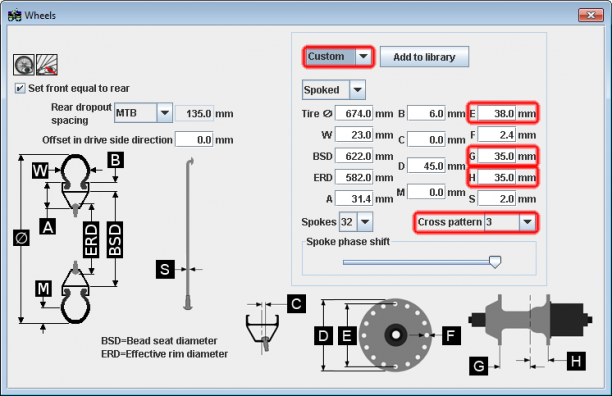Click the Add to library button
612x396 pixels.
pyautogui.click(x=424, y=57)
